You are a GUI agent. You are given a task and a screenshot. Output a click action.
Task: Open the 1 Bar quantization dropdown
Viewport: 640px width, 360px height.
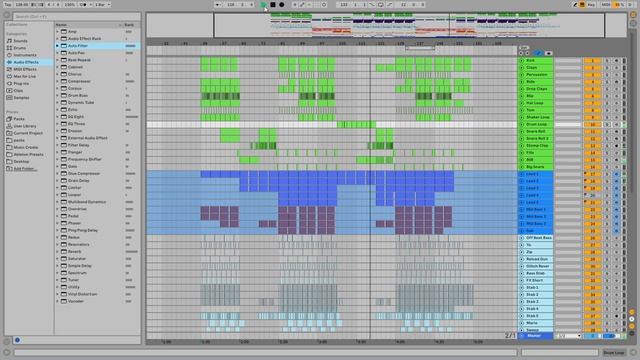102,4
